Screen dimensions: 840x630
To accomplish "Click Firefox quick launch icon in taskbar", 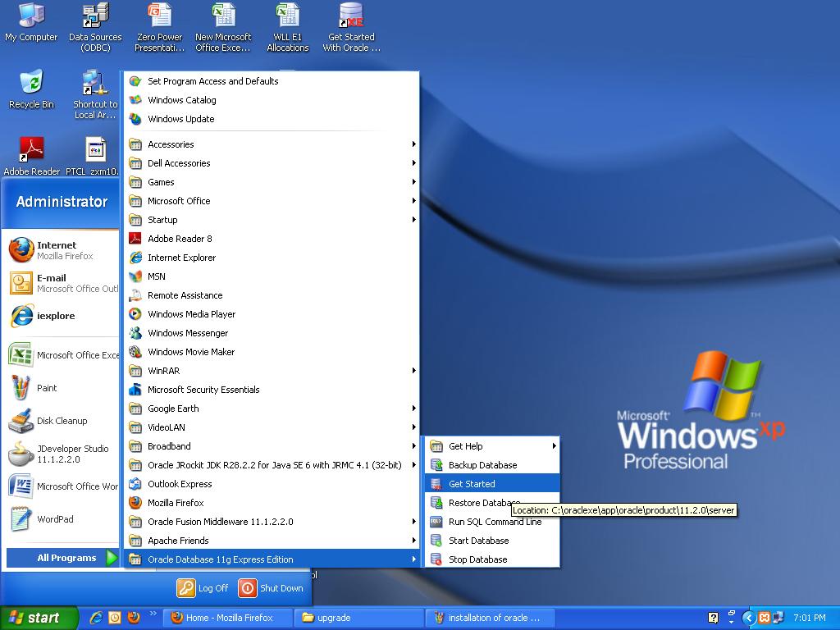I will pos(134,618).
